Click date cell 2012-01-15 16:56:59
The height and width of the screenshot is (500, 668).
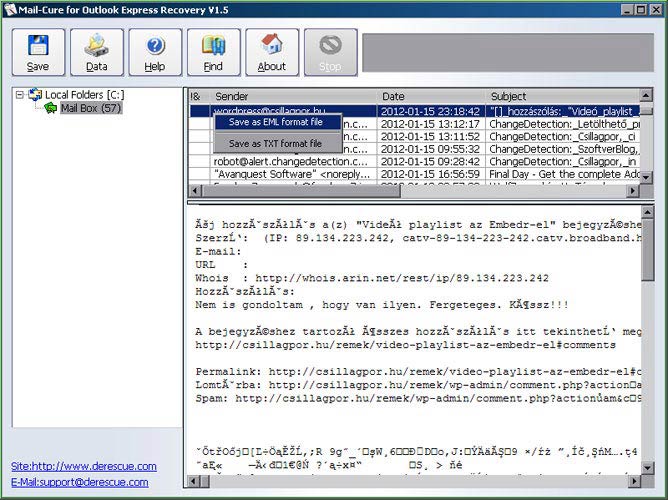pos(430,174)
